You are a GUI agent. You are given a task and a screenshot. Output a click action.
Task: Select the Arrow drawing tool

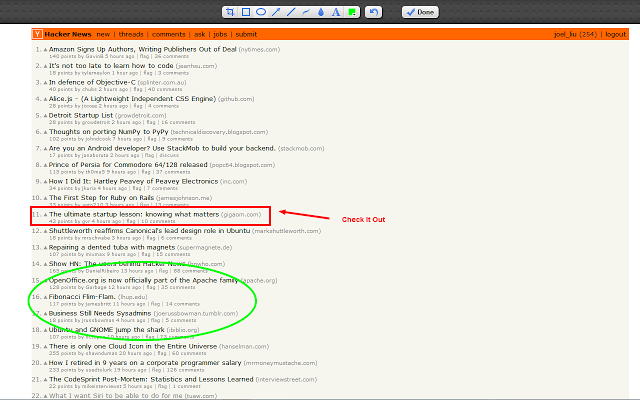276,12
